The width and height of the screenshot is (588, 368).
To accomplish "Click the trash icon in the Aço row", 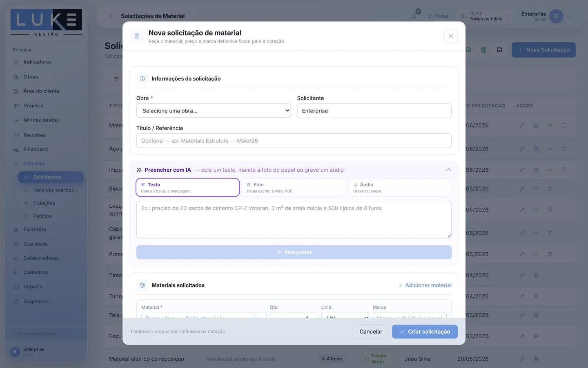I will tap(563, 149).
